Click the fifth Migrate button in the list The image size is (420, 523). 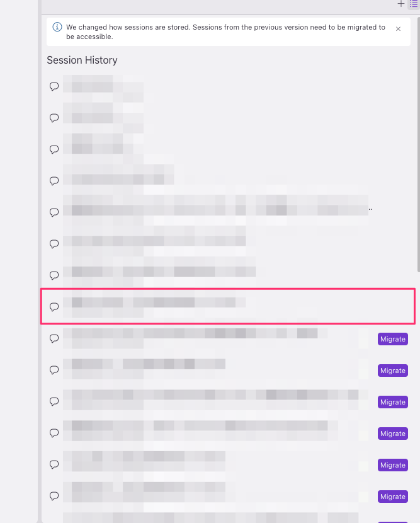click(393, 465)
